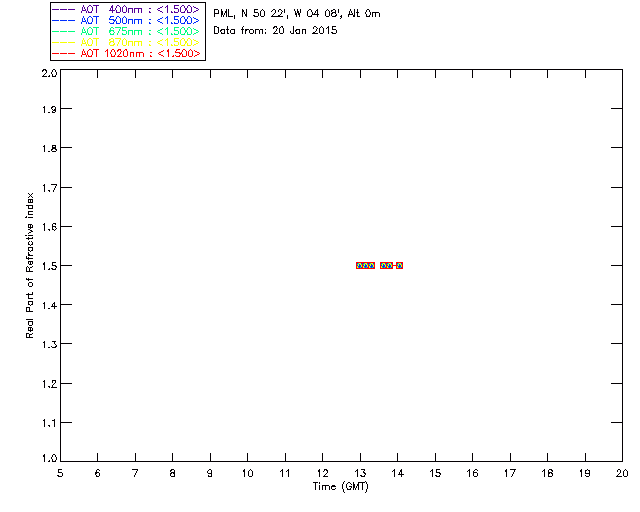Click the 13 x-axis tick label

[360, 473]
